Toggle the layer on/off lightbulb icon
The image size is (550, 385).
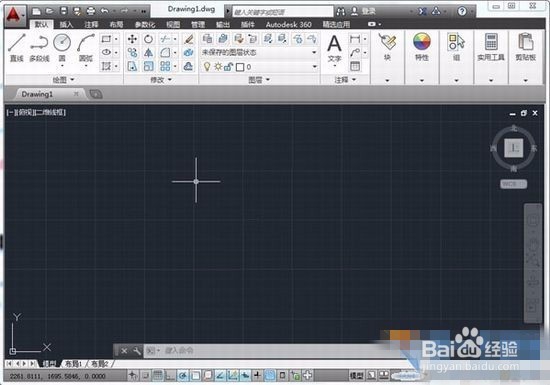207,67
